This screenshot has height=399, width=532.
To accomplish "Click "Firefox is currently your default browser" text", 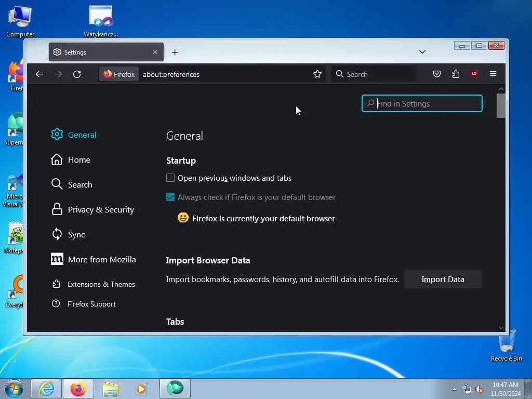I will click(x=263, y=219).
